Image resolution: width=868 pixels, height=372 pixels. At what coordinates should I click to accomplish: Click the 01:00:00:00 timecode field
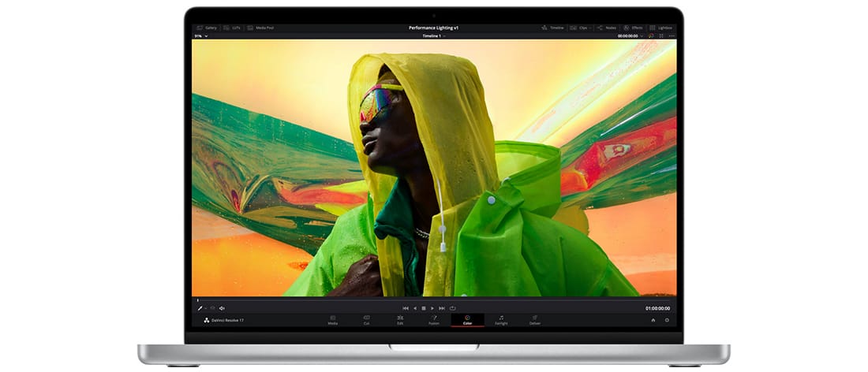pyautogui.click(x=657, y=308)
